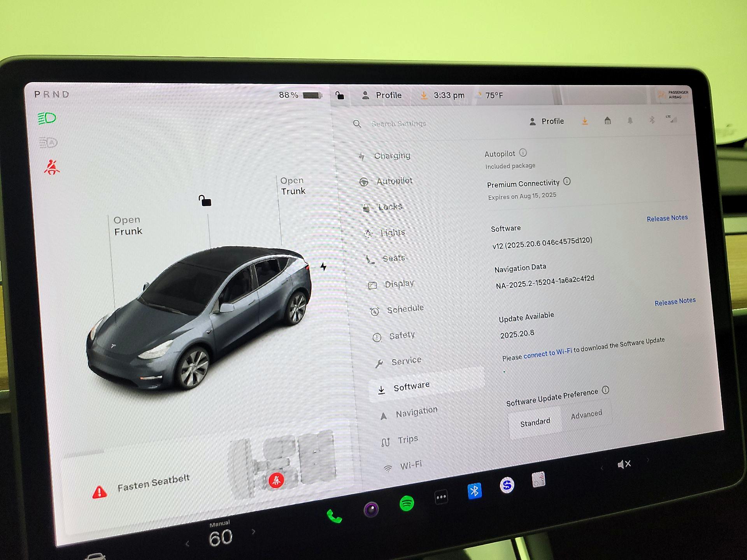Tap Open Trunk label
This screenshot has width=747, height=560.
click(293, 186)
